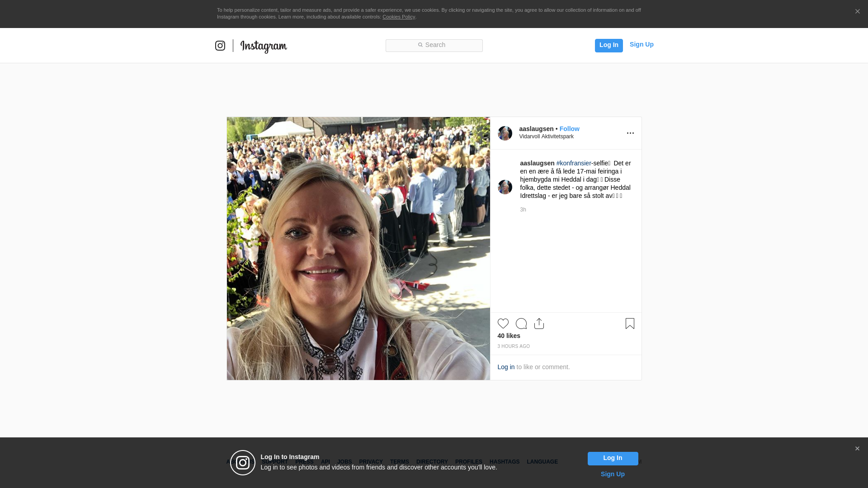Save the post with bookmark icon
868x488 pixels.
(x=630, y=324)
